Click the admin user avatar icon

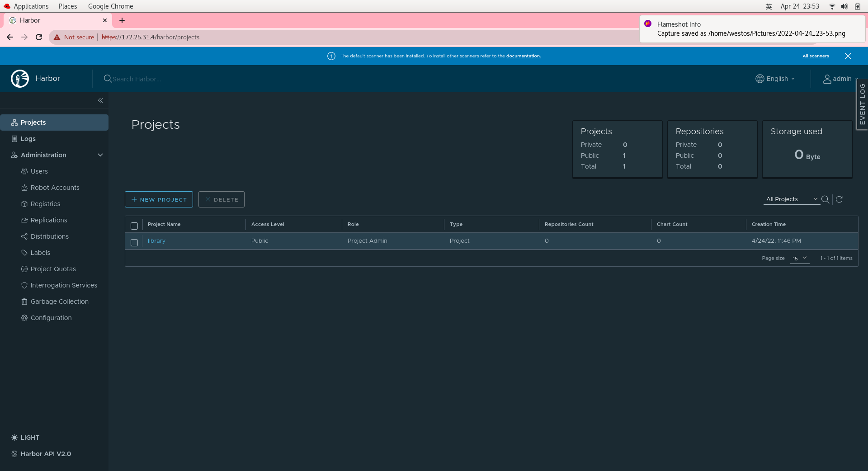(x=827, y=79)
